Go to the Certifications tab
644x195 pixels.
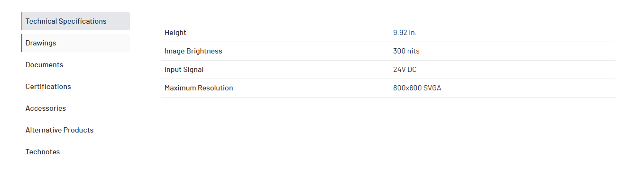tap(48, 87)
